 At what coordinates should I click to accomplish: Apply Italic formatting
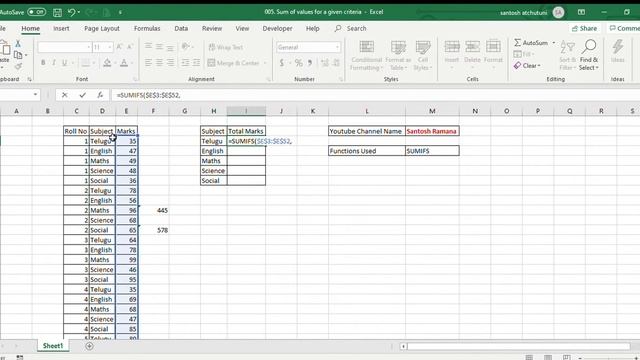tap(53, 62)
